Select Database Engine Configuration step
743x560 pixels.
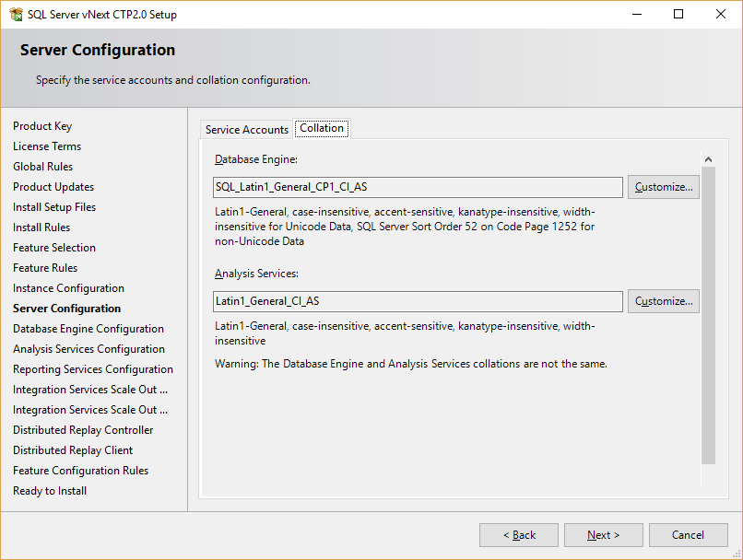pos(88,329)
